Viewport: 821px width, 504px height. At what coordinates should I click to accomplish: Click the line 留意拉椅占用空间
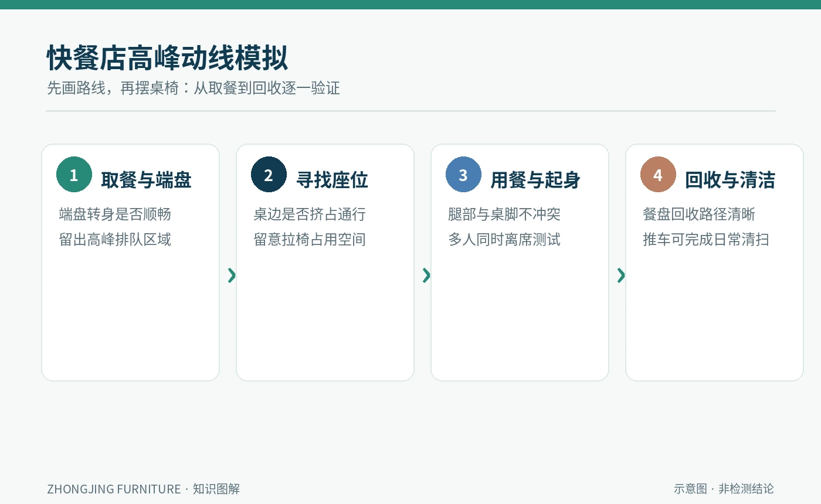(x=310, y=240)
